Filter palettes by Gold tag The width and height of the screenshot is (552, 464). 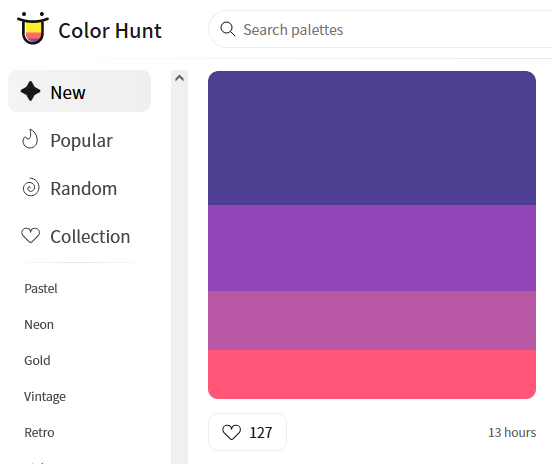coord(37,360)
